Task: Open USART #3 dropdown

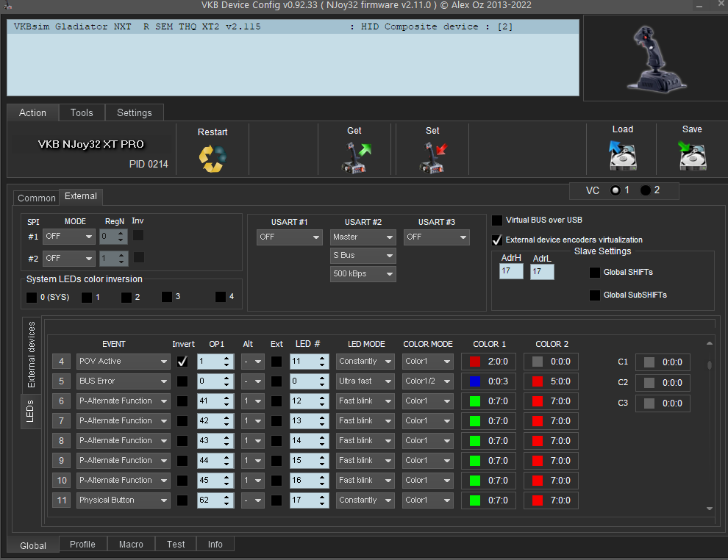Action: point(436,237)
